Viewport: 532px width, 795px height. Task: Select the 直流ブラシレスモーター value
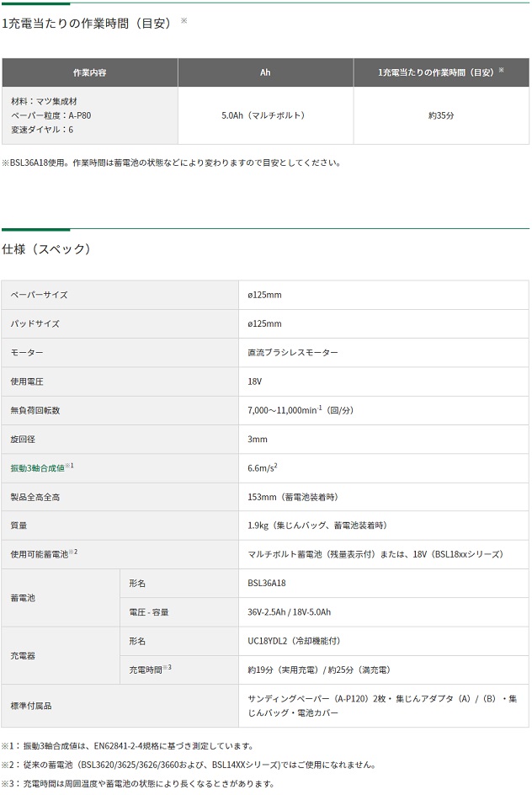point(293,352)
